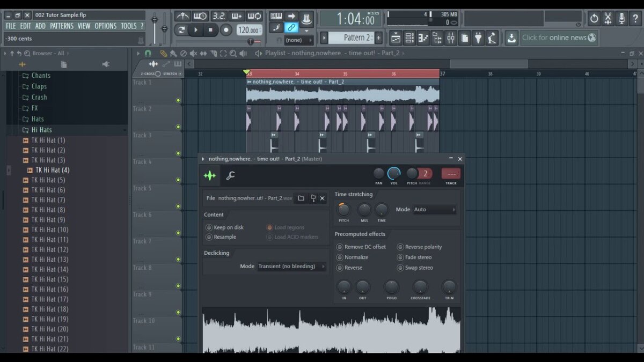Image resolution: width=644 pixels, height=362 pixels.
Task: Click the typing keyboard to piano icon
Action: coord(276,16)
